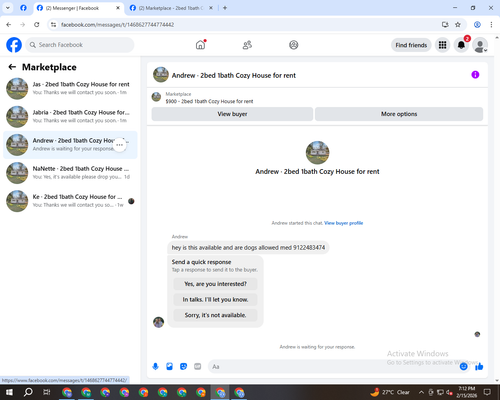Bookmark this page with the star
This screenshot has height=400, width=500.
coord(458,25)
